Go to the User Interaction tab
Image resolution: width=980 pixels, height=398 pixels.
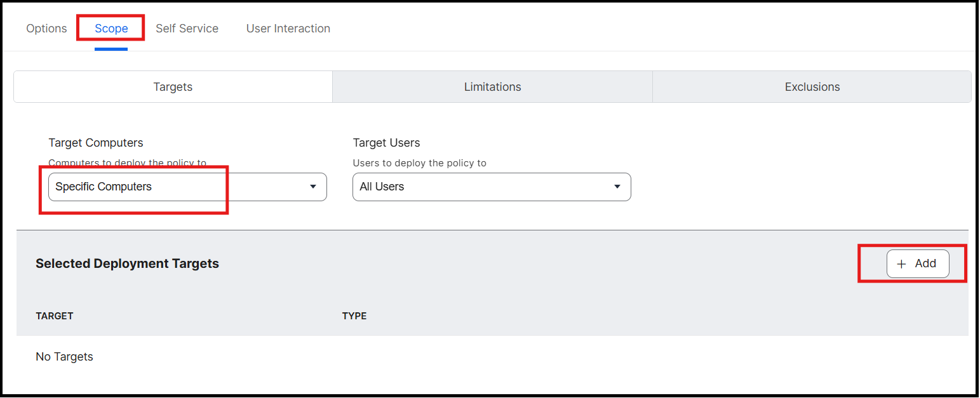point(288,29)
